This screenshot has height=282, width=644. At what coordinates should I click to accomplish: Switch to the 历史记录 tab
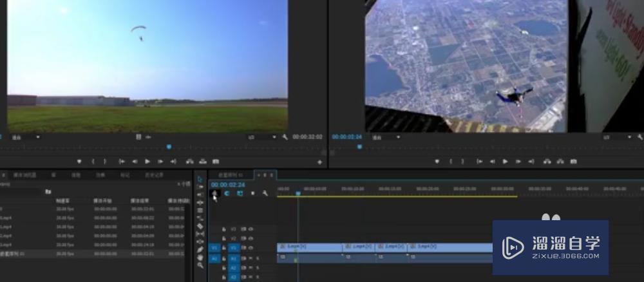click(154, 175)
